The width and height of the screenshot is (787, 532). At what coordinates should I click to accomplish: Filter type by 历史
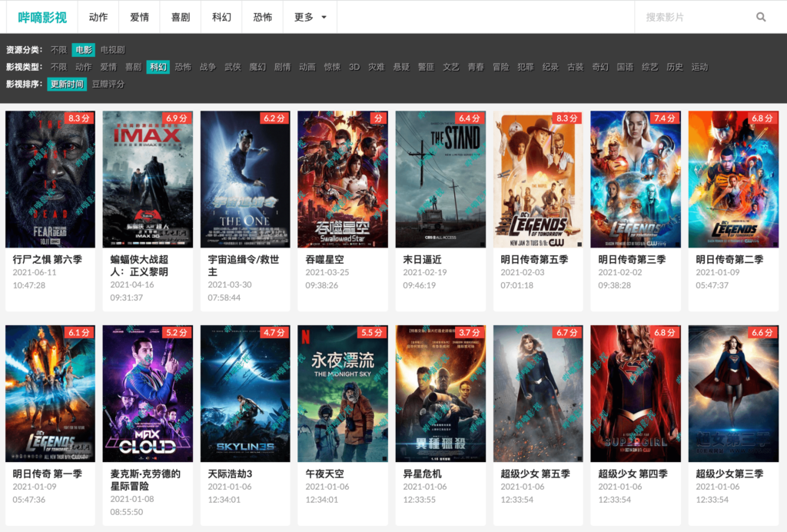[x=675, y=67]
